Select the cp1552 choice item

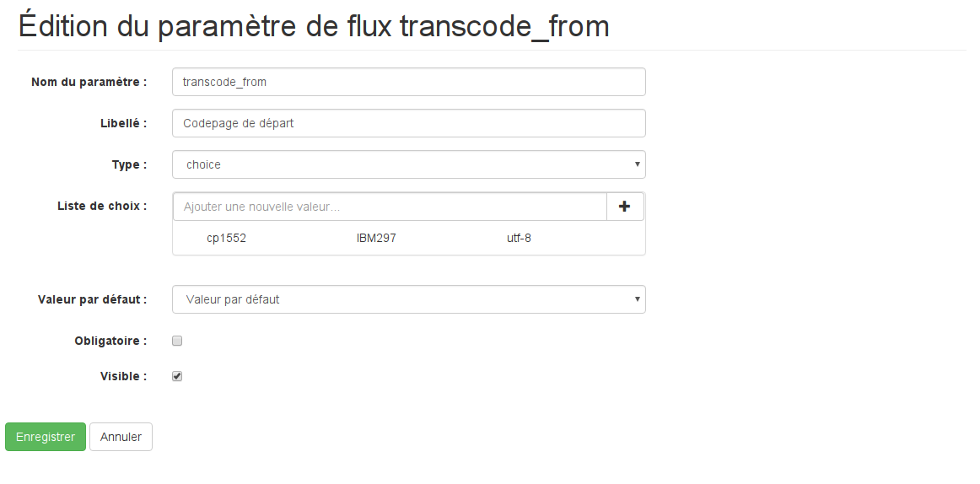[226, 238]
